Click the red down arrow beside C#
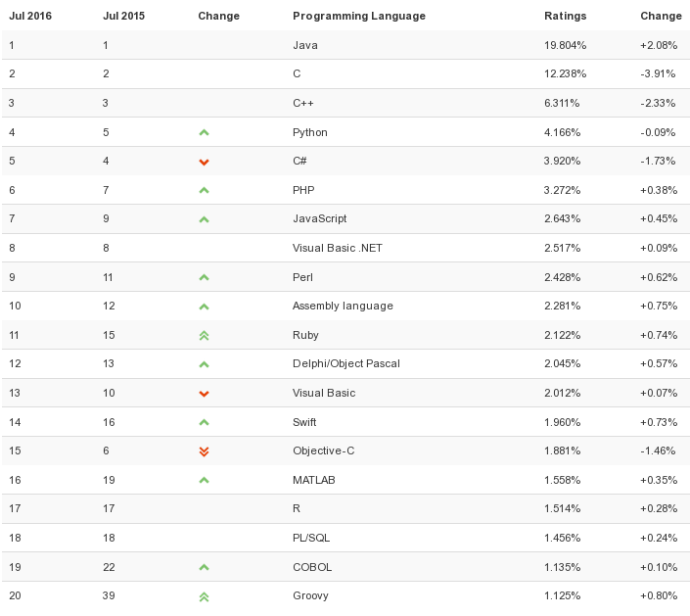The width and height of the screenshot is (690, 616). [204, 162]
